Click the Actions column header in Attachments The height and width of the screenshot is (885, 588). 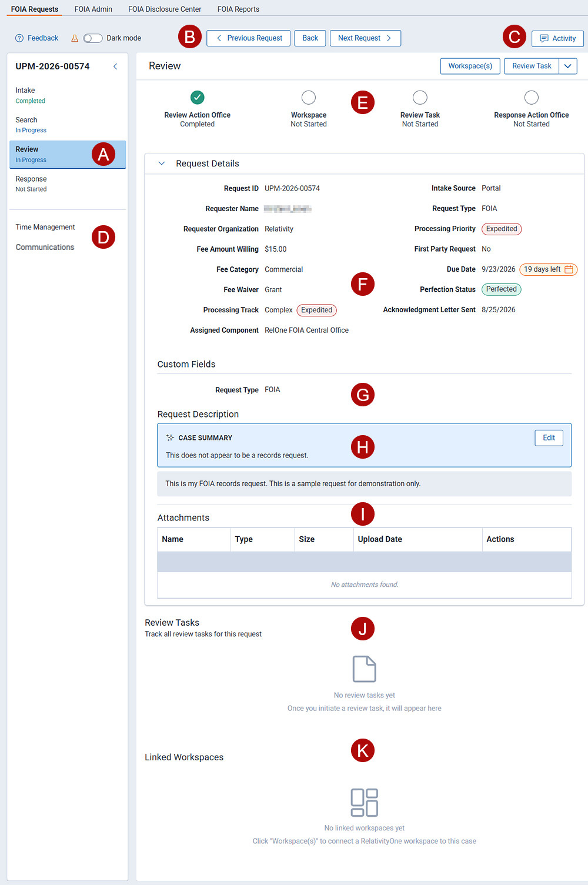click(526, 539)
